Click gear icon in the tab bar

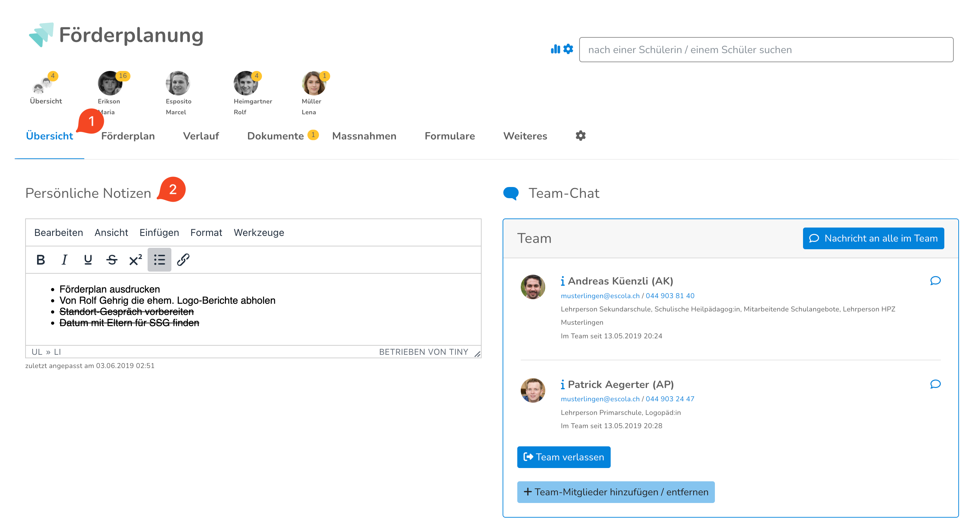point(580,136)
